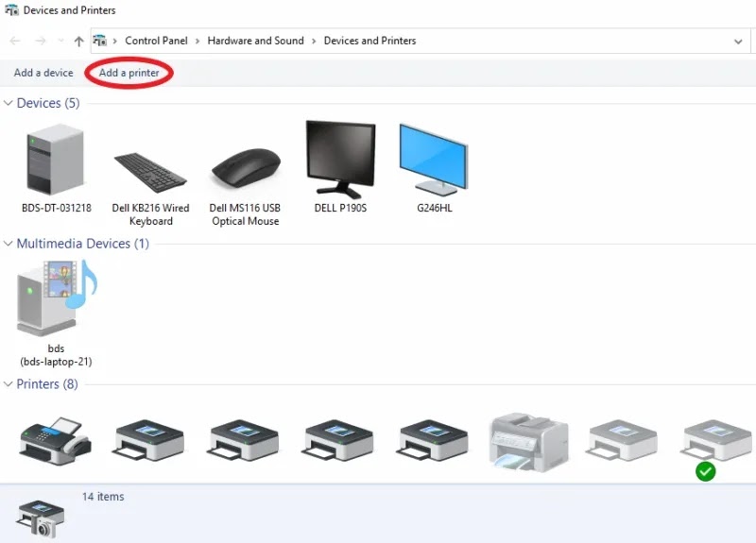The height and width of the screenshot is (543, 756).
Task: Click the Devices and Printers title bar icon
Action: 11,10
